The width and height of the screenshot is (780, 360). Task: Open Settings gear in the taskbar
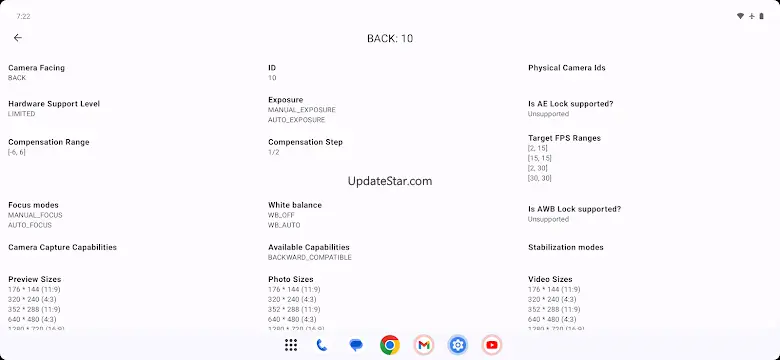pos(458,345)
